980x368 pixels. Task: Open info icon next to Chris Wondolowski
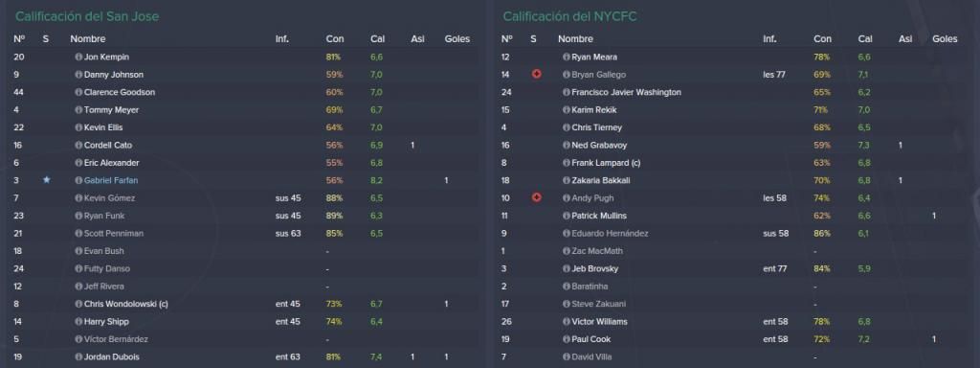point(78,304)
